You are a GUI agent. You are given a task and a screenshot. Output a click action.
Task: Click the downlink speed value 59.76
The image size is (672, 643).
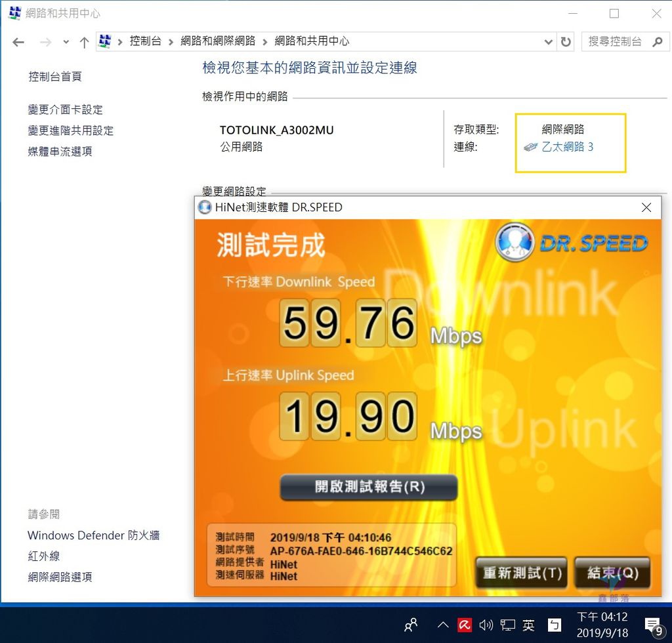point(348,323)
